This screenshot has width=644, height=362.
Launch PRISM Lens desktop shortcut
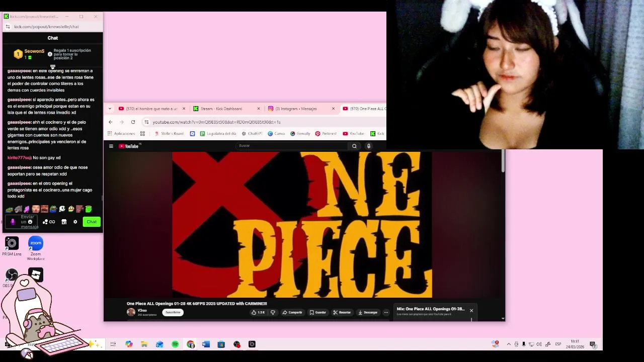[12, 246]
